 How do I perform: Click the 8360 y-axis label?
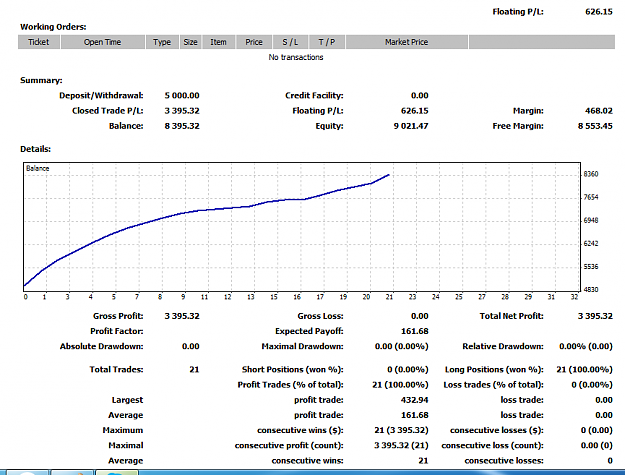point(591,174)
